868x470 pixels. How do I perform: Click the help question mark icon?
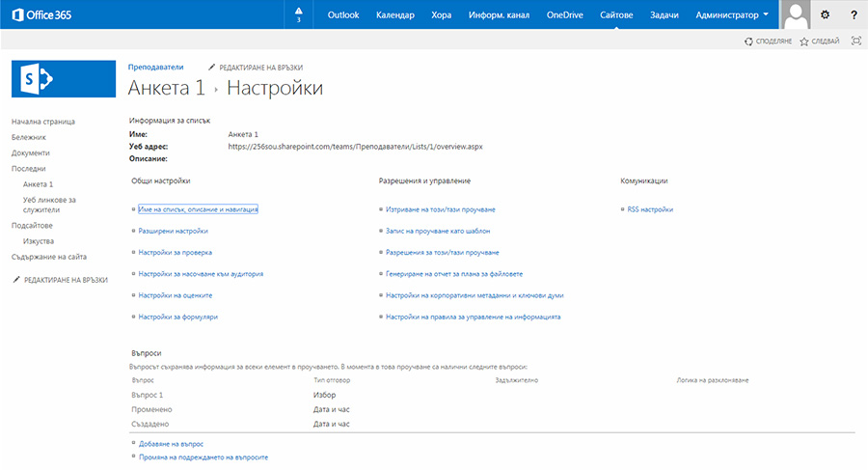pyautogui.click(x=854, y=15)
